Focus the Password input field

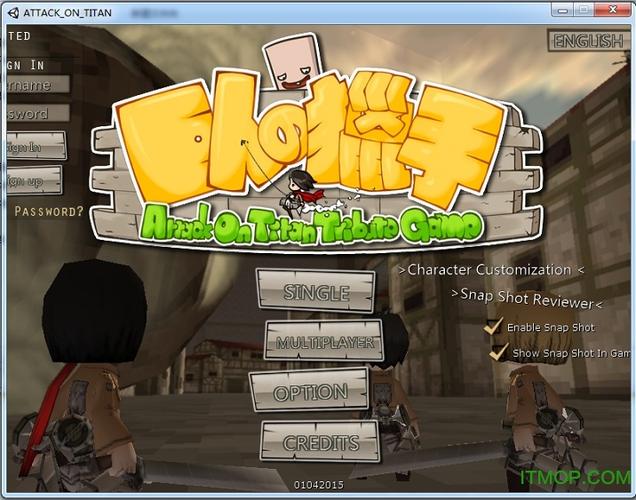37,113
